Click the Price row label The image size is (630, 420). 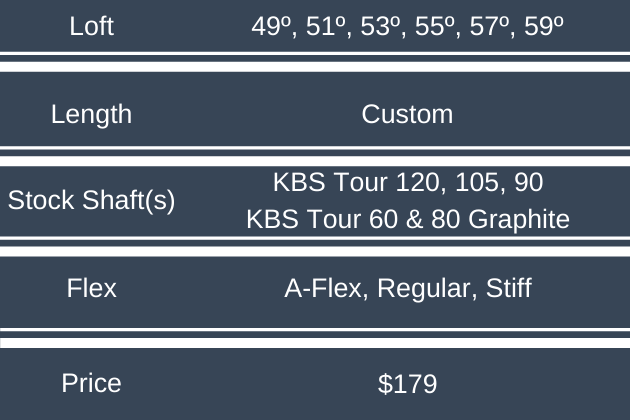[92, 383]
